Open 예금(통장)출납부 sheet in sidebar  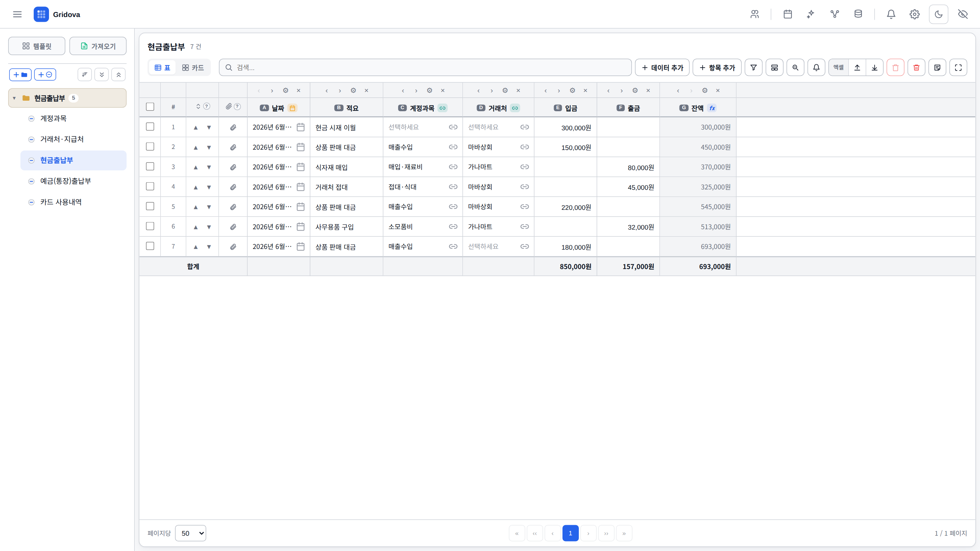pos(73,181)
